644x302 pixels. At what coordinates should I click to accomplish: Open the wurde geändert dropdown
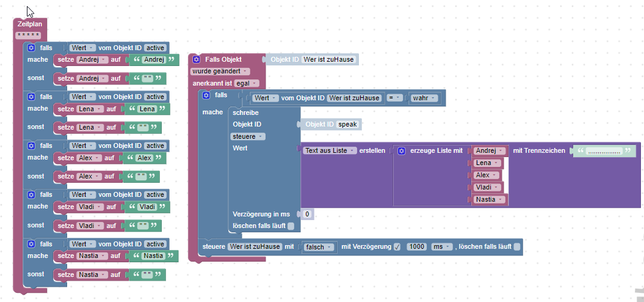[x=220, y=71]
